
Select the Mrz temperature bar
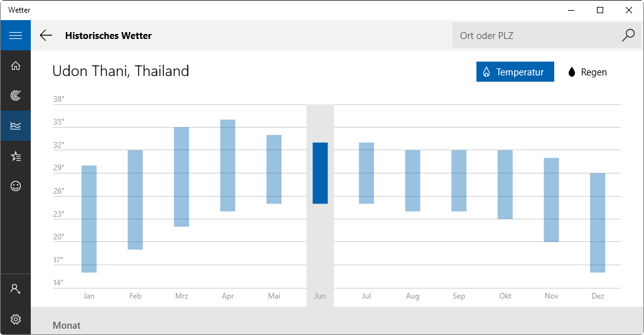[x=181, y=177]
